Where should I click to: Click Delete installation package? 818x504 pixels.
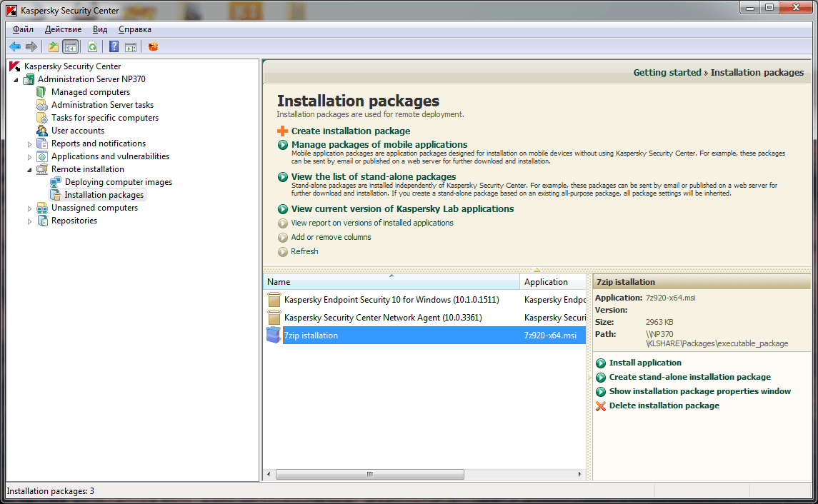pyautogui.click(x=664, y=405)
